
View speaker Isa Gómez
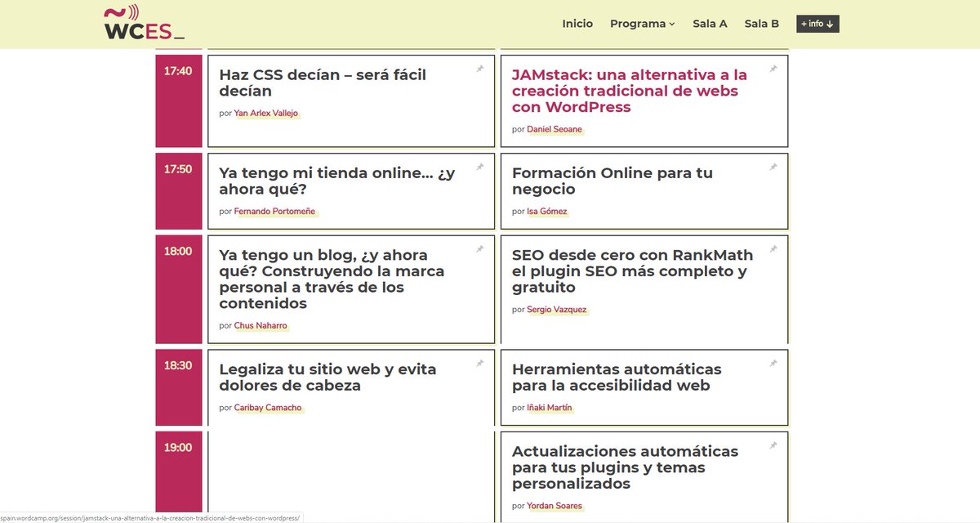pos(547,212)
